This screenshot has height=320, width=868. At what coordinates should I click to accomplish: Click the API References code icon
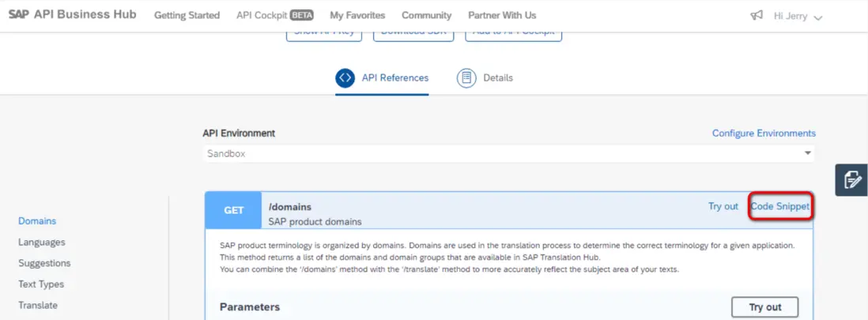point(345,77)
